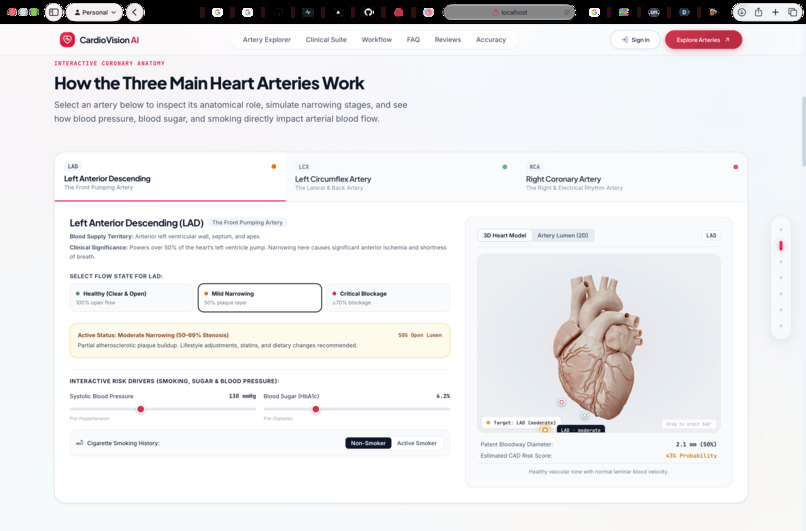
Task: Click the '6.2%' blood sugar value
Action: tap(443, 396)
